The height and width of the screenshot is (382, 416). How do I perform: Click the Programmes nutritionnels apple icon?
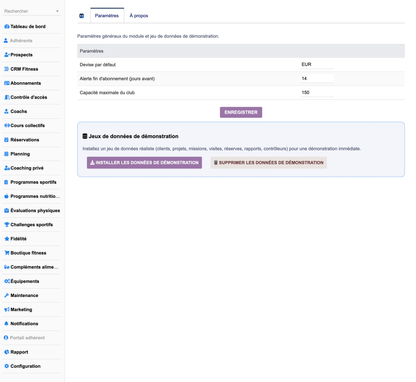6,196
